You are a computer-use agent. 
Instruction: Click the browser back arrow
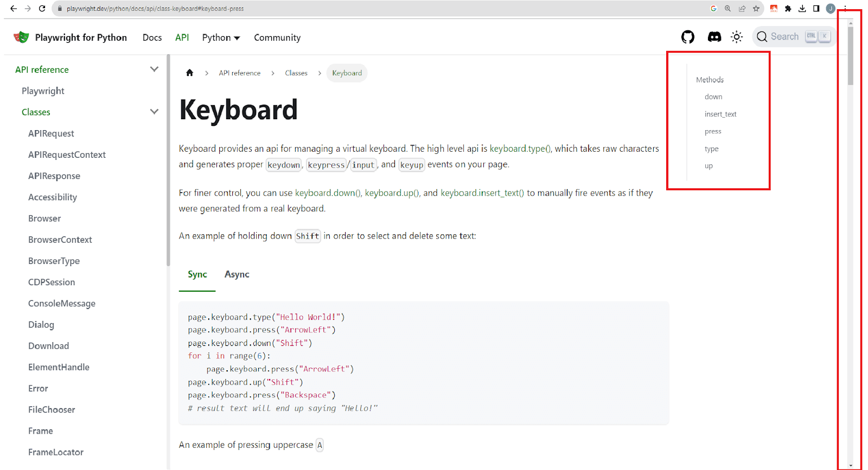pos(14,9)
